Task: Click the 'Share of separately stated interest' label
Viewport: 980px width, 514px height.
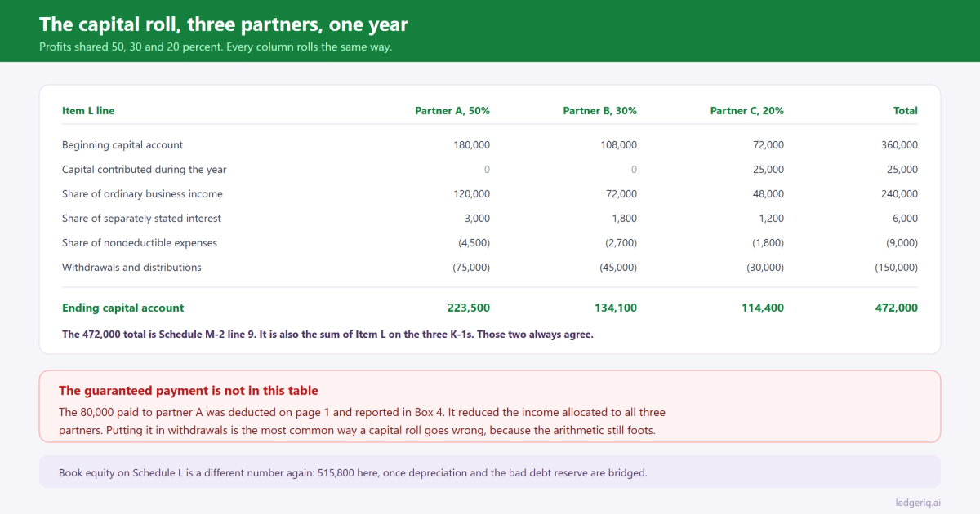Action: click(x=141, y=219)
